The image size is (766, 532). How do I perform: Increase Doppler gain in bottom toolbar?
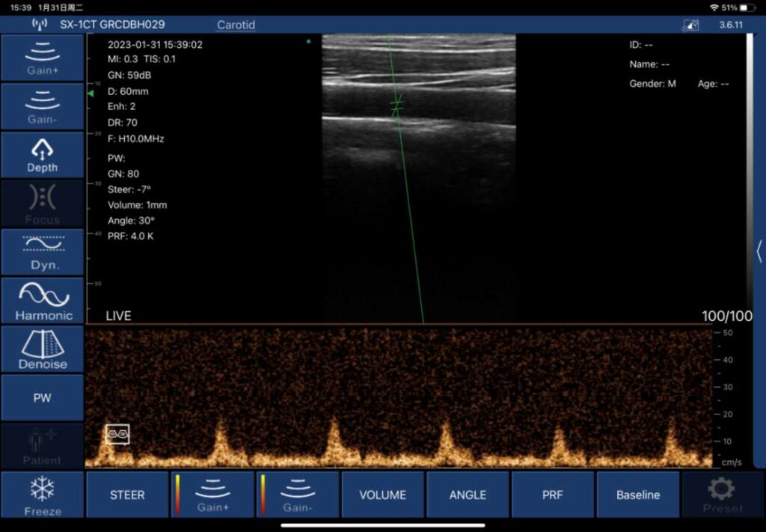click(212, 495)
